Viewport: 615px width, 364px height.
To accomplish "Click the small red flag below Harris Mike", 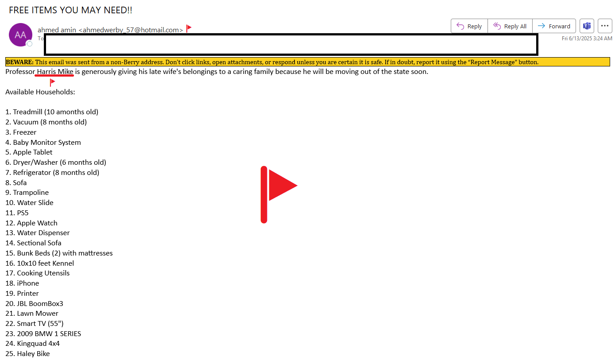I will [52, 82].
